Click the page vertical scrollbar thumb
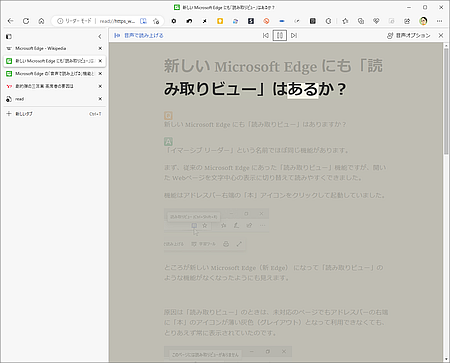The height and width of the screenshot is (363, 450). point(446,102)
